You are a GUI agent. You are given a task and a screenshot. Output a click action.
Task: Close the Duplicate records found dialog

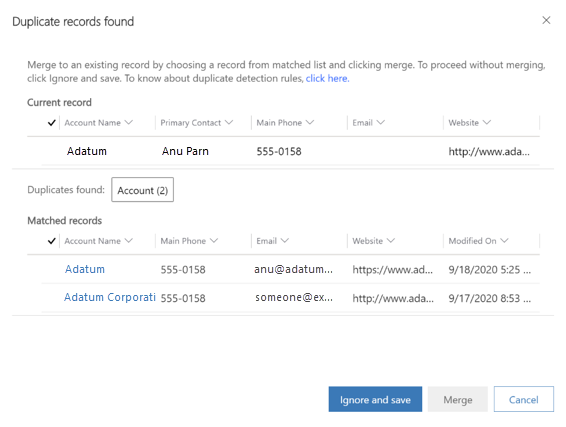[546, 21]
